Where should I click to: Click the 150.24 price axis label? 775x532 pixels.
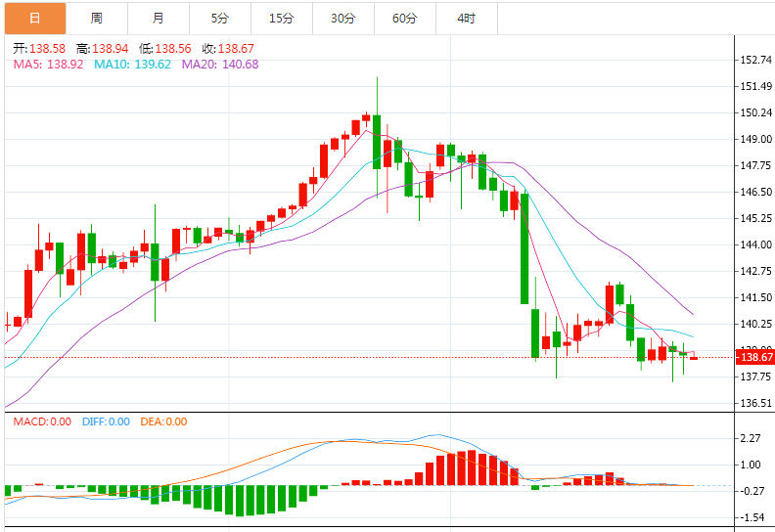[755, 112]
